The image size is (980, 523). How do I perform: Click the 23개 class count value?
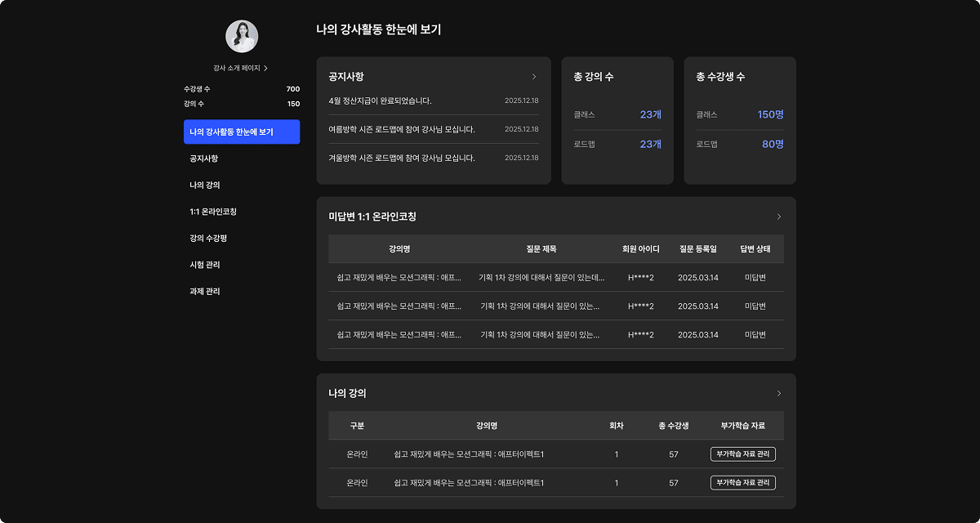[x=650, y=115]
